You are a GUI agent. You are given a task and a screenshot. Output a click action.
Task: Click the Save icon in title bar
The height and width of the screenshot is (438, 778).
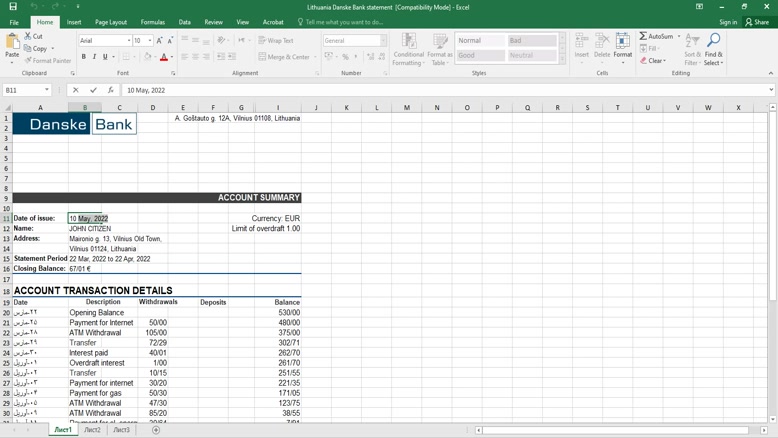pyautogui.click(x=13, y=6)
